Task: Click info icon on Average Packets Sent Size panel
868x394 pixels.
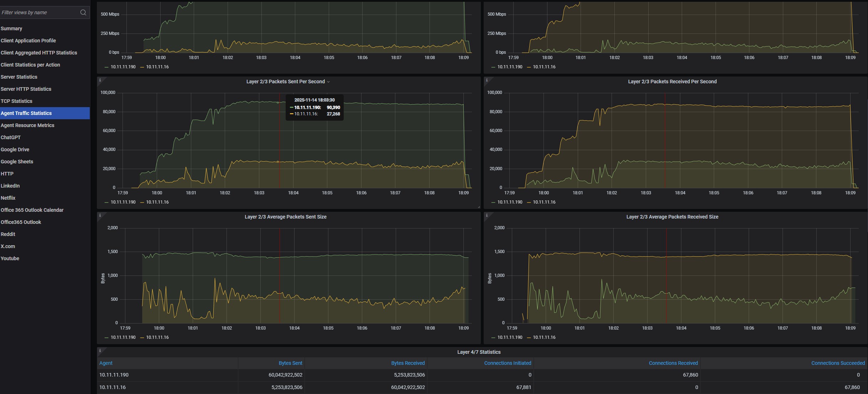Action: tap(100, 215)
